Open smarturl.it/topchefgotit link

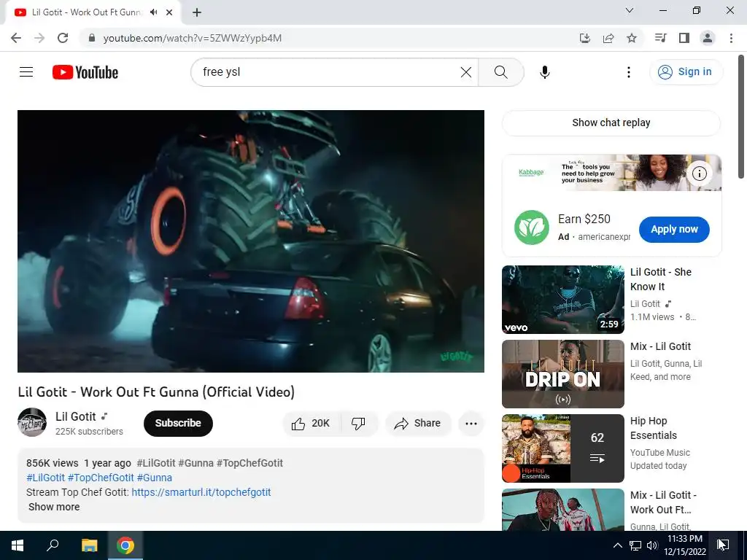pyautogui.click(x=201, y=492)
